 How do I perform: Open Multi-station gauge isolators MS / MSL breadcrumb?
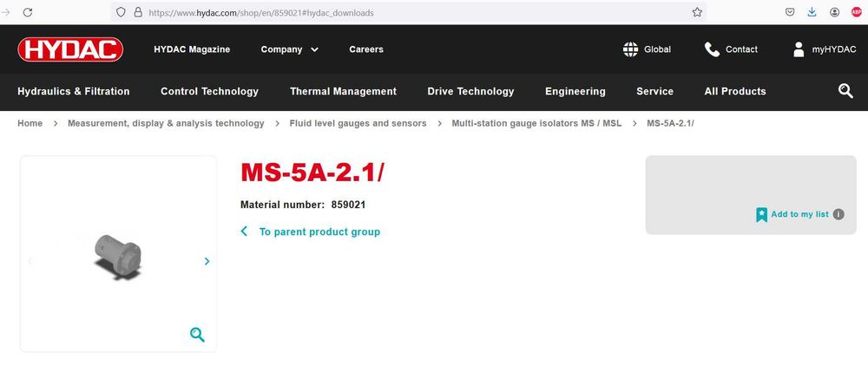[x=536, y=123]
